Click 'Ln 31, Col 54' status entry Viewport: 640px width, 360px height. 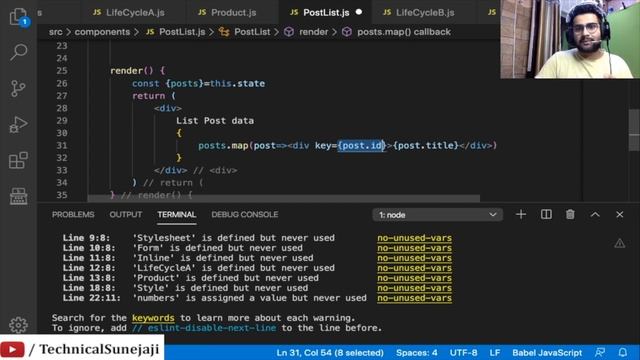tap(330, 353)
